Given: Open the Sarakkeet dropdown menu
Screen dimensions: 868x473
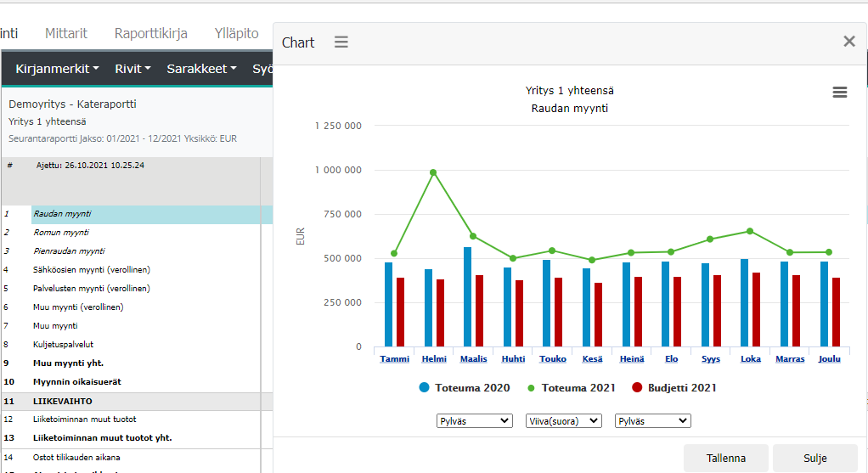Looking at the screenshot, I should coord(201,69).
